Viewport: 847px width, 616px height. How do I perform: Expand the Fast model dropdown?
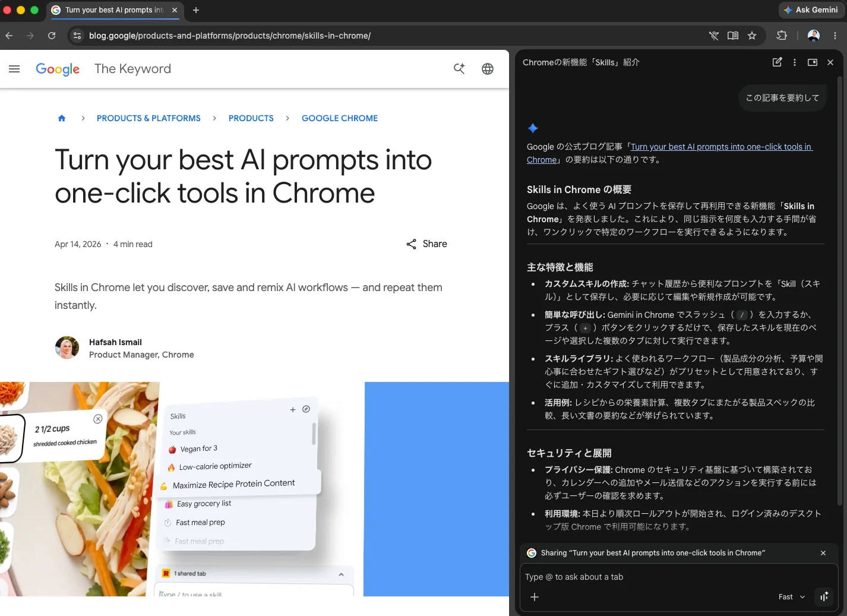point(792,597)
